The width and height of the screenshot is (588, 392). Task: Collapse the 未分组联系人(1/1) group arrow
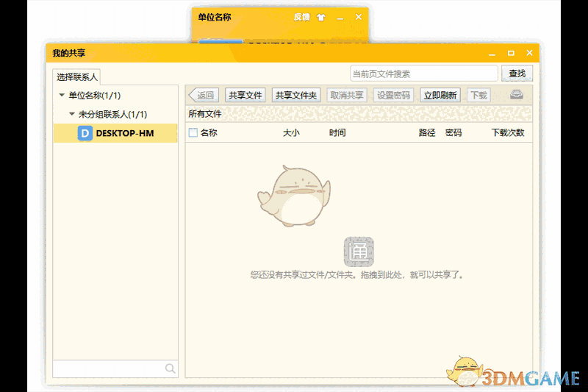tap(72, 114)
